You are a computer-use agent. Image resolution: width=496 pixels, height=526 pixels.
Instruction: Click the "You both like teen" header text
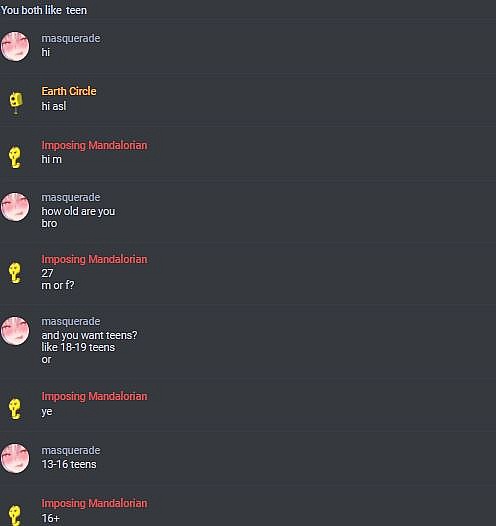44,10
